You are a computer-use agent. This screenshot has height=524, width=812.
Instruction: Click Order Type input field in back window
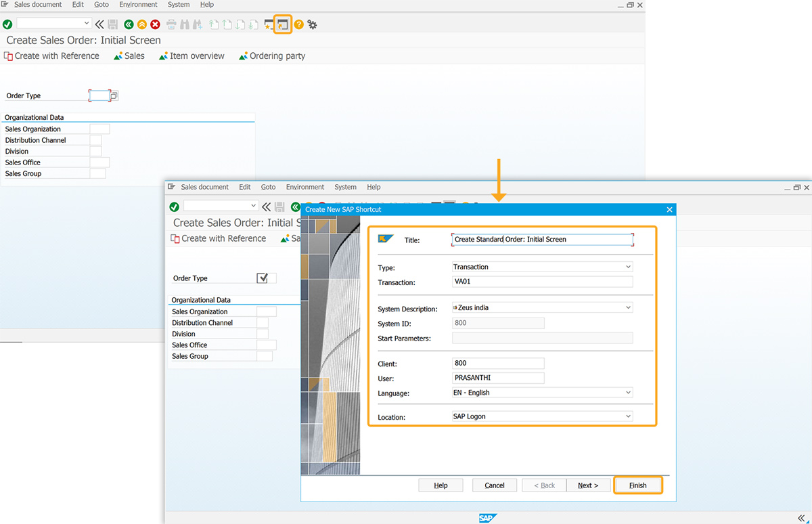click(99, 96)
